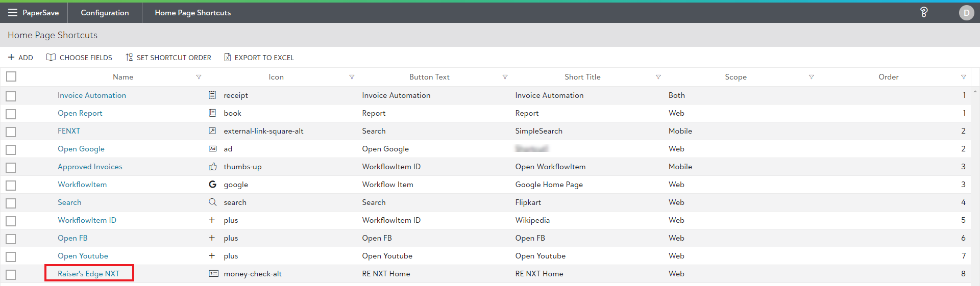Open the PaperSave hamburger menu

coord(12,13)
